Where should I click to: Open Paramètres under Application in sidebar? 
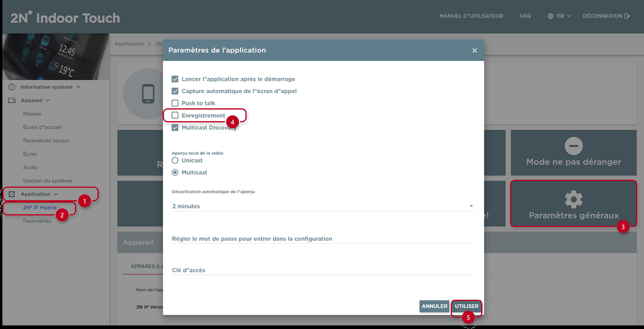(x=37, y=221)
